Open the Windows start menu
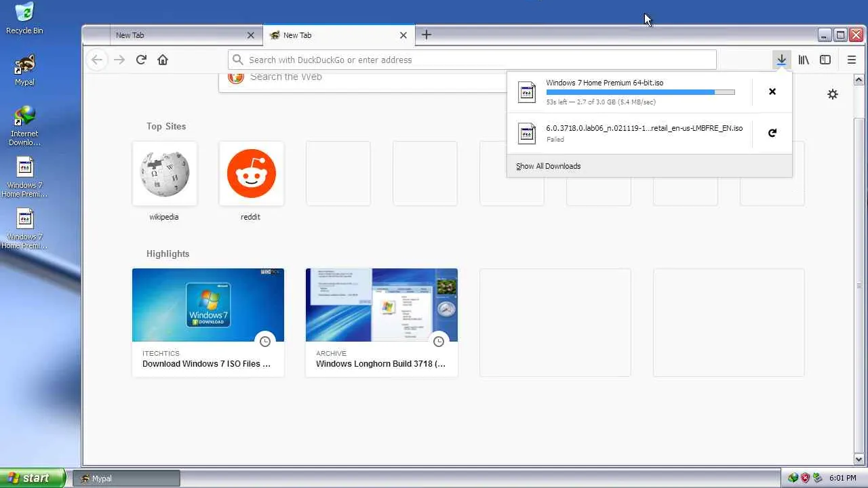 click(x=33, y=478)
